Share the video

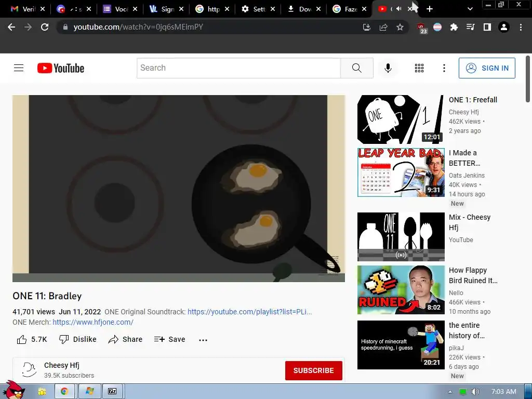coord(125,339)
